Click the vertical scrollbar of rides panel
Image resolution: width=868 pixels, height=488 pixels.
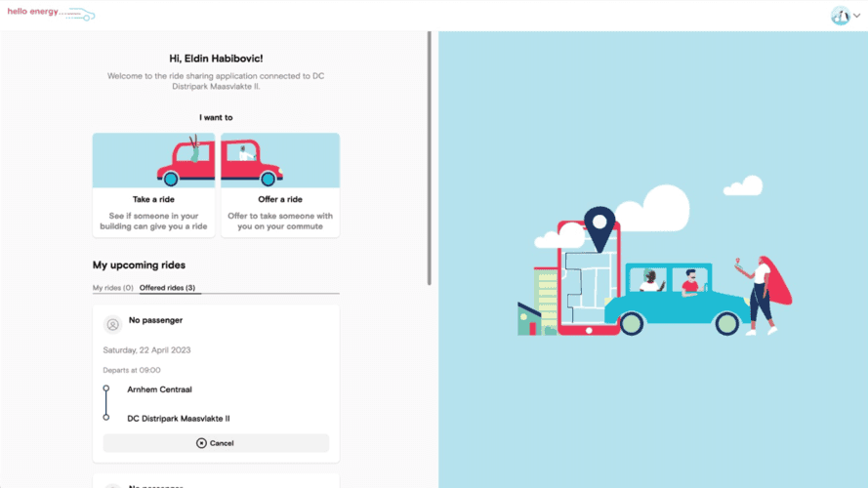pyautogui.click(x=429, y=156)
